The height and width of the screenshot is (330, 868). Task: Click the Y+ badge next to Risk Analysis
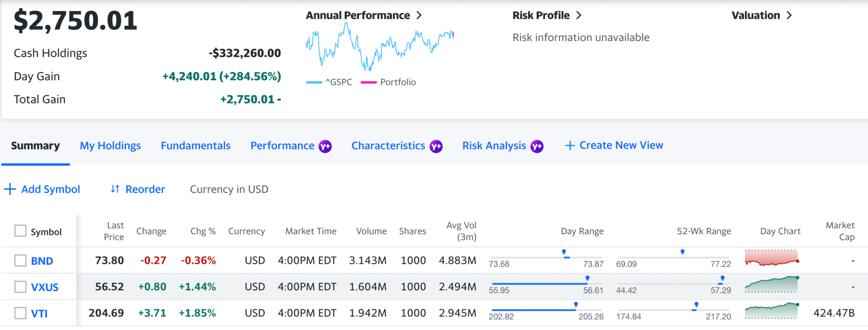[x=537, y=146]
